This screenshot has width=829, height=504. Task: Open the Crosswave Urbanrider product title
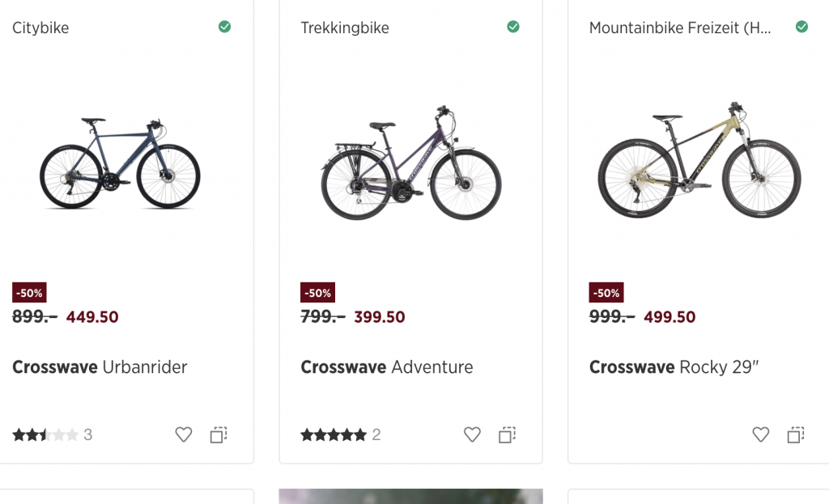(x=100, y=367)
